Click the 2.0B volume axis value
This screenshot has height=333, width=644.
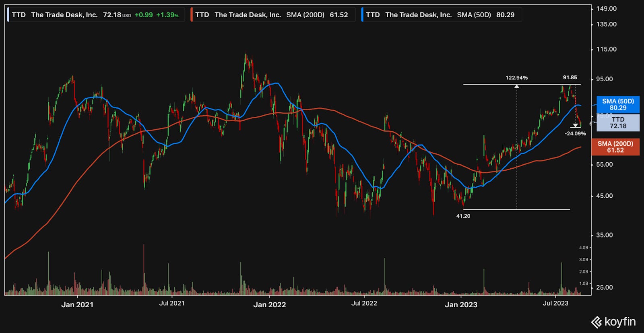tap(584, 272)
